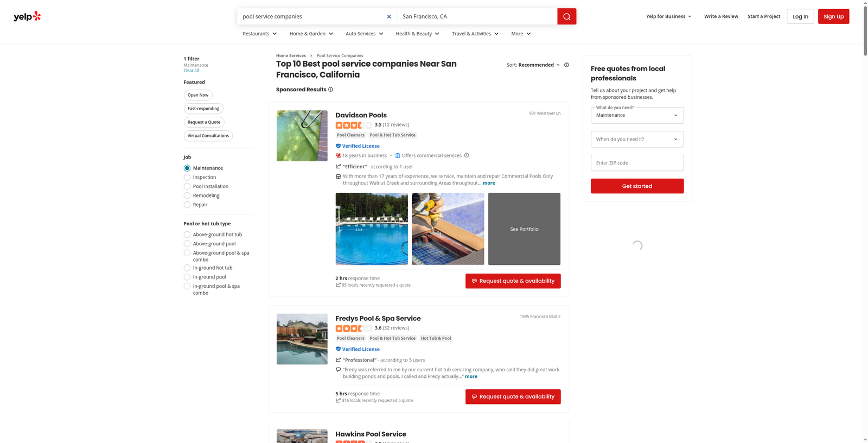
Task: Click the Verified License shield icon for Davidson Pools
Action: pyautogui.click(x=338, y=146)
